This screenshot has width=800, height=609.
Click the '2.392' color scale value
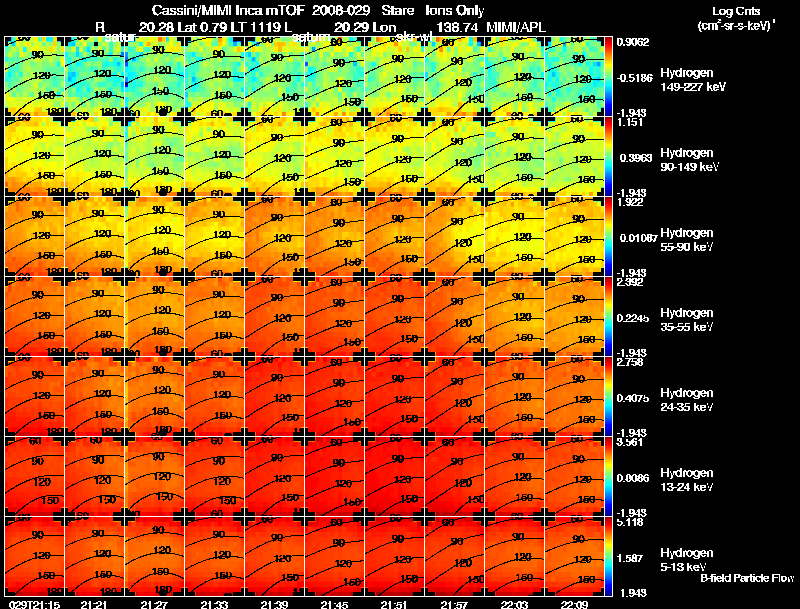tap(630, 282)
